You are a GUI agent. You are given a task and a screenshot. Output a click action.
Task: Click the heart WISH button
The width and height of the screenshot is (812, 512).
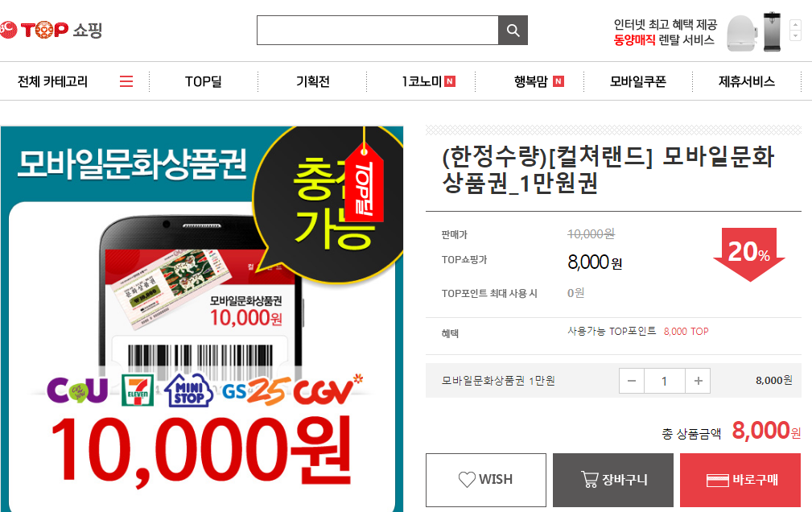pyautogui.click(x=486, y=480)
